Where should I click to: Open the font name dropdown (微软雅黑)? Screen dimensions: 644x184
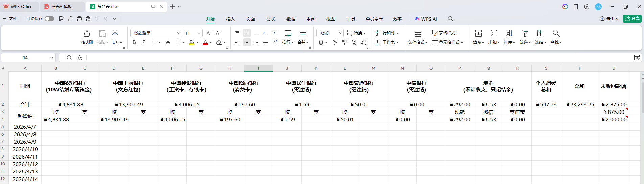click(178, 33)
